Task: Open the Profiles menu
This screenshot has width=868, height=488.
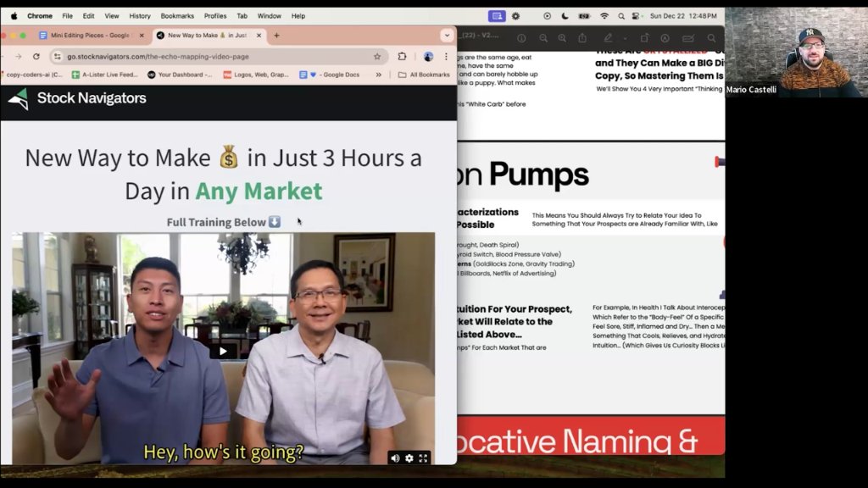Action: click(x=215, y=16)
